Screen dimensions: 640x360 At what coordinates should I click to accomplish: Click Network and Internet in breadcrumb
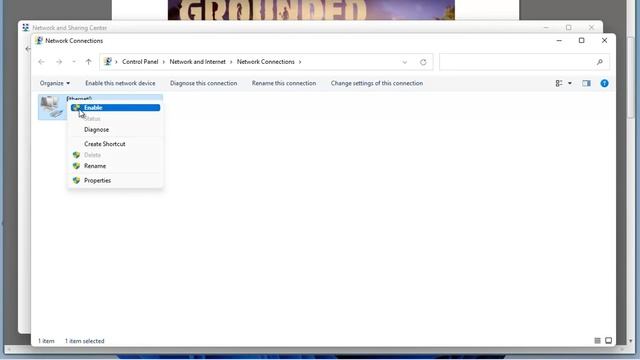(198, 62)
